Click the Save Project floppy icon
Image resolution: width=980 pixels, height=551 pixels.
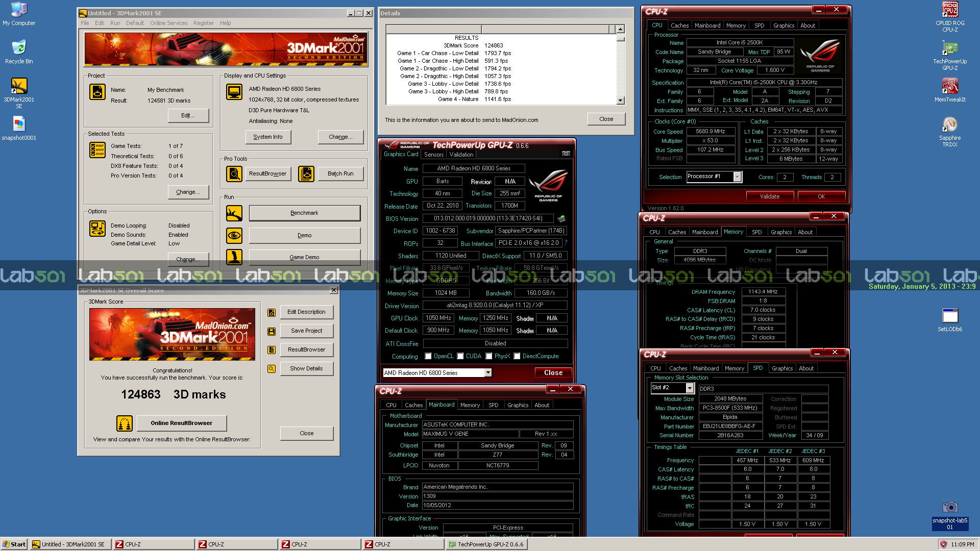272,331
